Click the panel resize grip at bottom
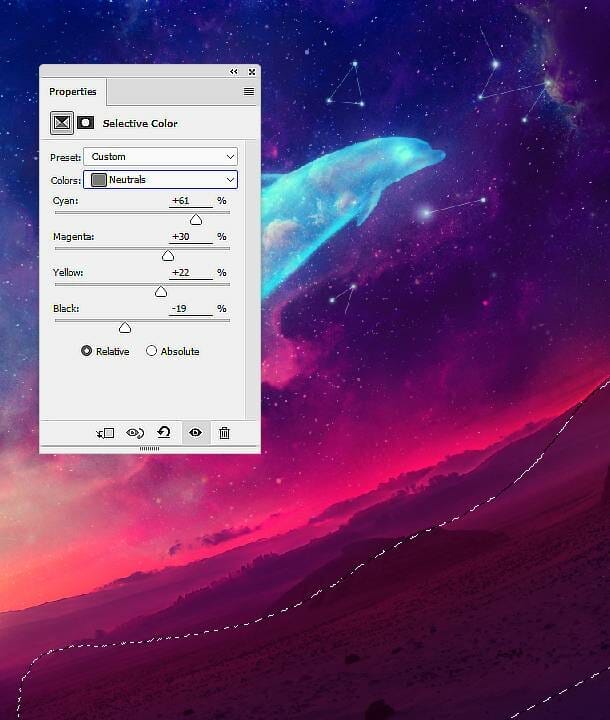 150,448
